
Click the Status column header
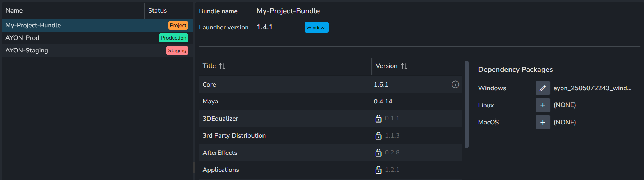click(x=157, y=10)
